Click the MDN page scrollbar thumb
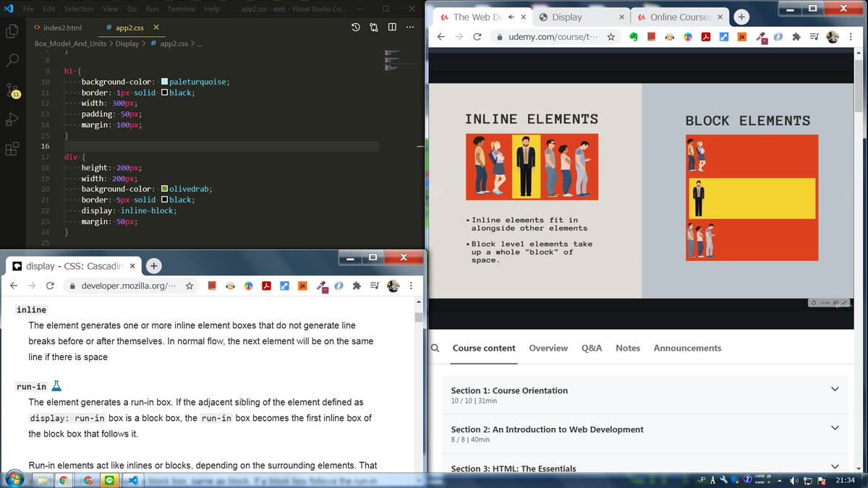Viewport: 868px width, 488px height. pyautogui.click(x=418, y=317)
